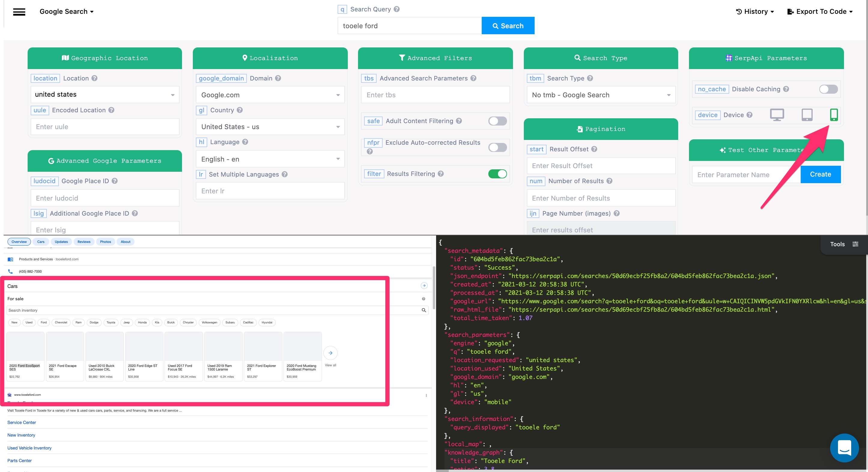This screenshot has width=868, height=472.
Task: Open the Country dropdown
Action: pyautogui.click(x=270, y=127)
